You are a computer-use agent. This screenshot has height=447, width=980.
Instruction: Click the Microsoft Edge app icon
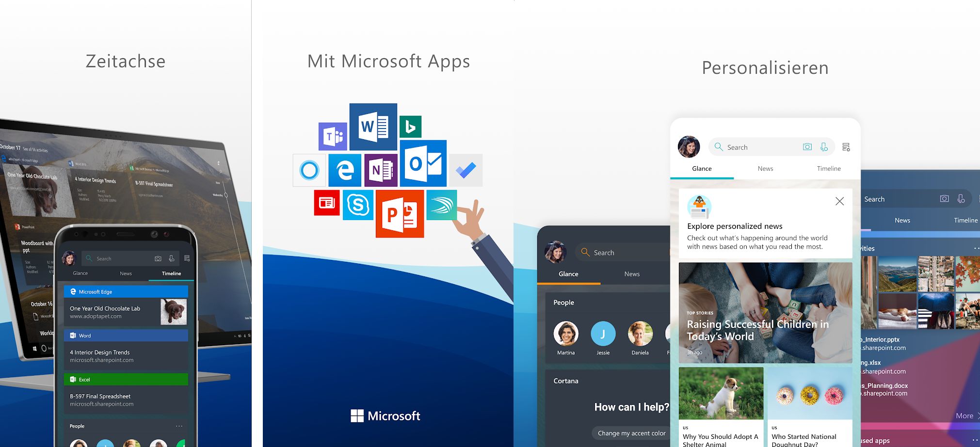tap(345, 170)
